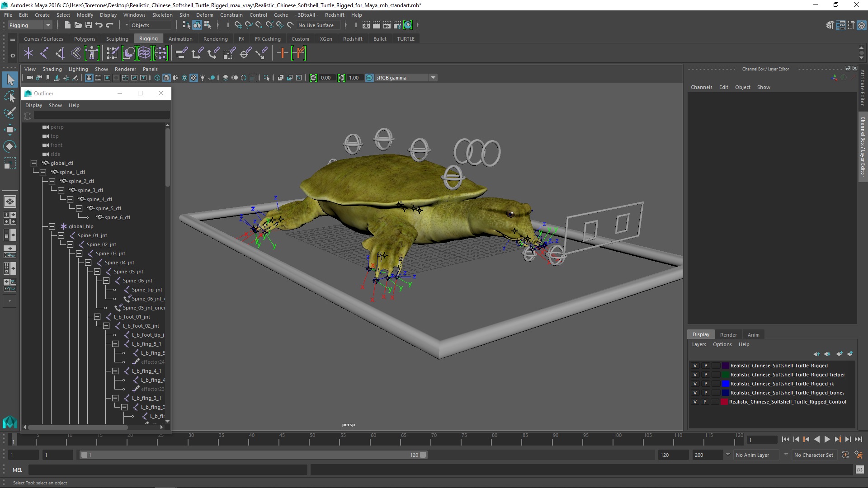Select the Rotate tool in left toolbox
868x488 pixels.
tap(9, 146)
